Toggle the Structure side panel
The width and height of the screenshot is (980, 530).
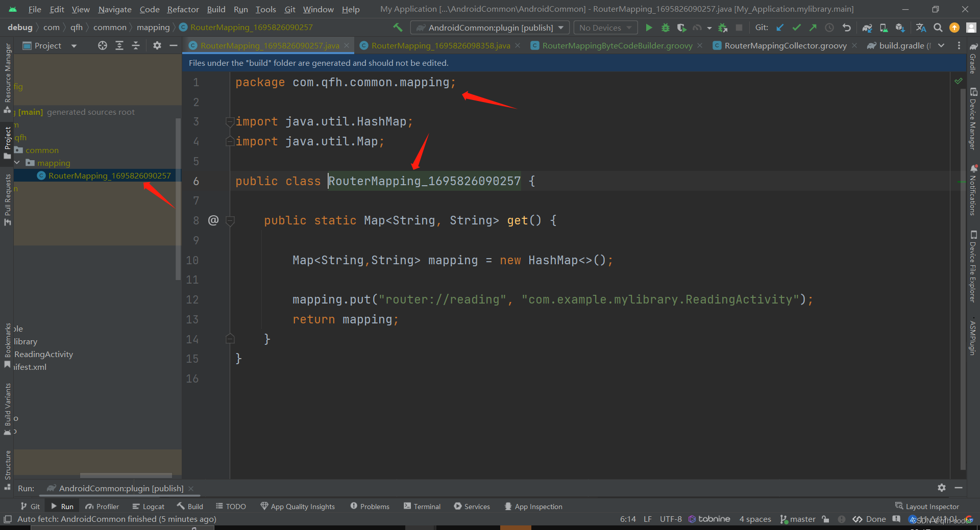[7, 469]
